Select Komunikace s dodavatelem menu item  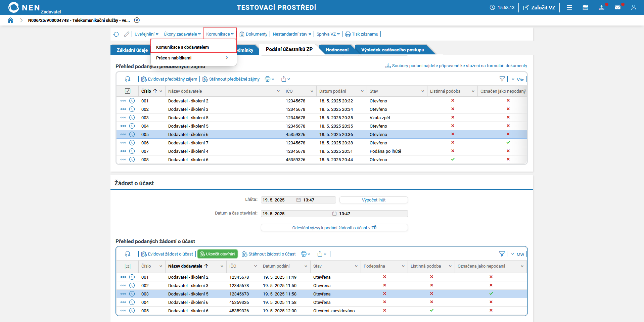[x=182, y=47]
